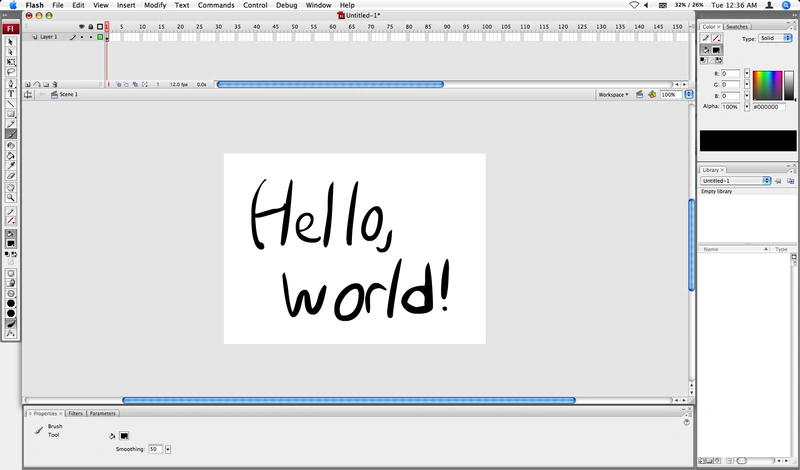This screenshot has width=800, height=470.
Task: Select the black arrow Selection tool
Action: coord(11,41)
